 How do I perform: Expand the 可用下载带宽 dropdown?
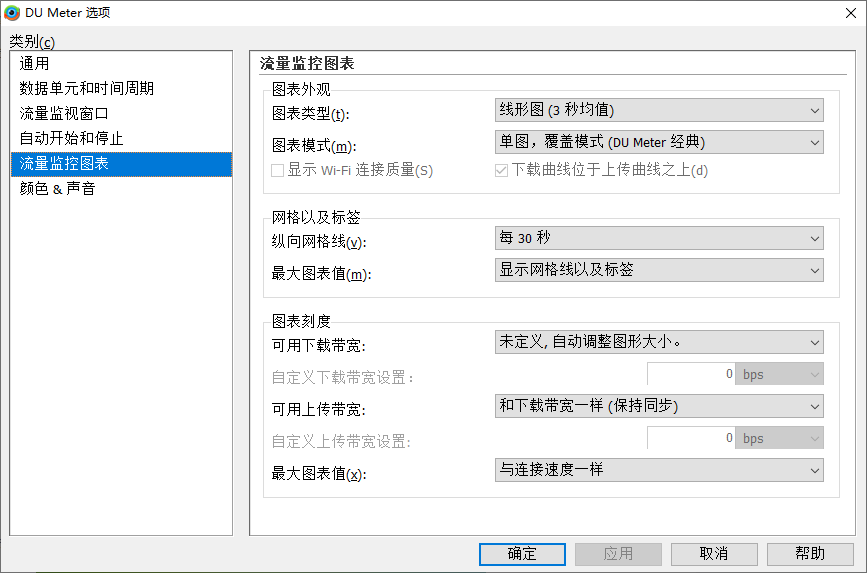pos(659,342)
